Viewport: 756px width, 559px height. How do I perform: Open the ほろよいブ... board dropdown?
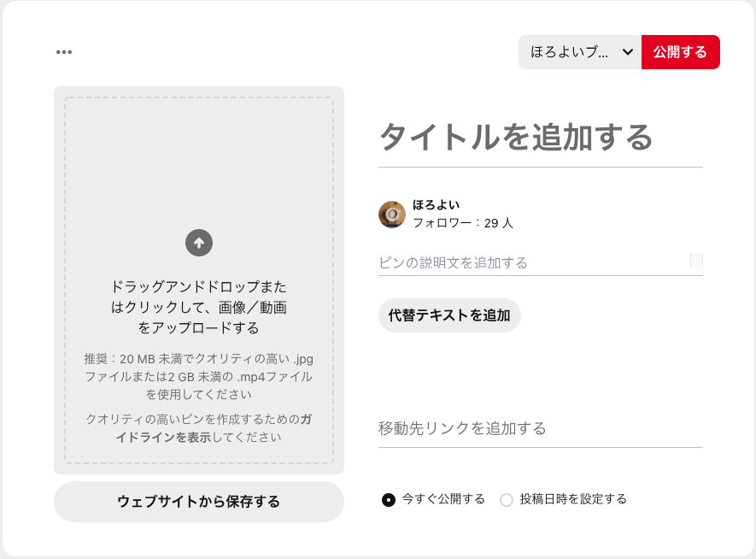(x=571, y=52)
